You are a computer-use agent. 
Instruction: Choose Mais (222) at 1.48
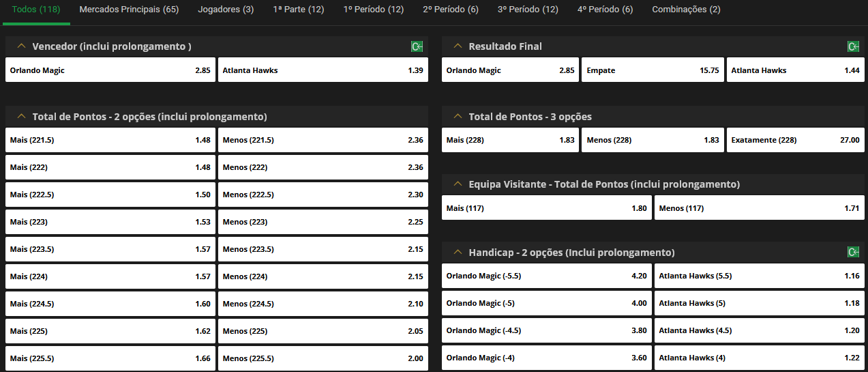110,167
